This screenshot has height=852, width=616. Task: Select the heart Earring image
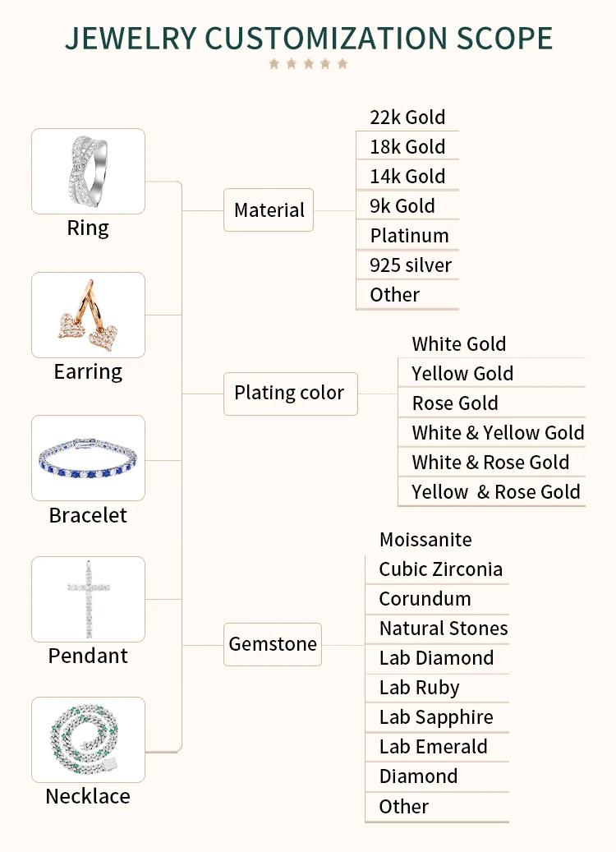(x=88, y=315)
